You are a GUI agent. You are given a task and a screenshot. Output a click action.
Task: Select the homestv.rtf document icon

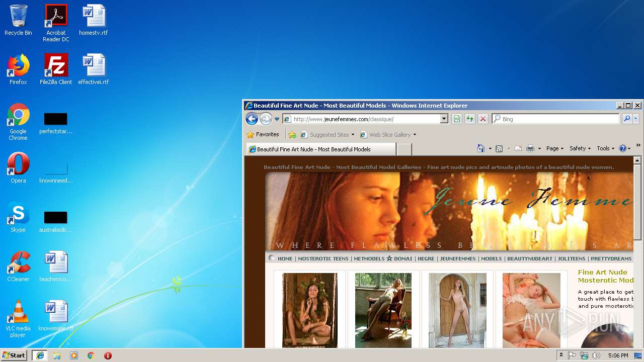tap(94, 20)
